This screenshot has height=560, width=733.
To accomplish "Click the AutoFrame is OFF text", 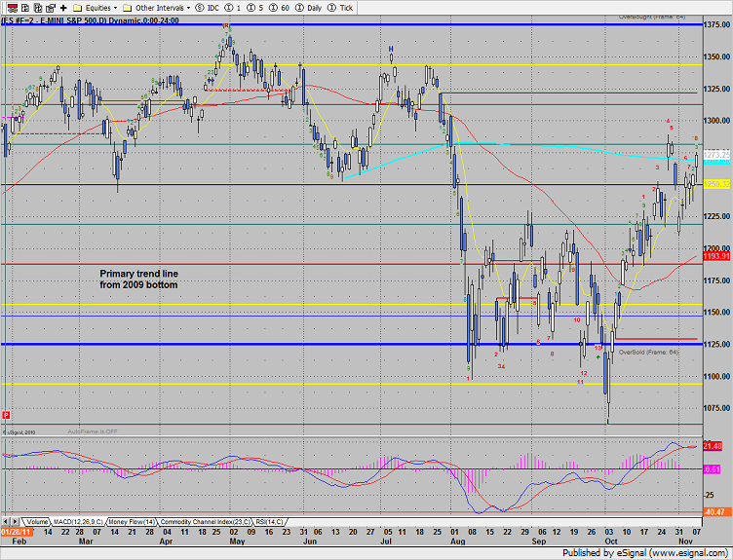I will click(x=93, y=431).
